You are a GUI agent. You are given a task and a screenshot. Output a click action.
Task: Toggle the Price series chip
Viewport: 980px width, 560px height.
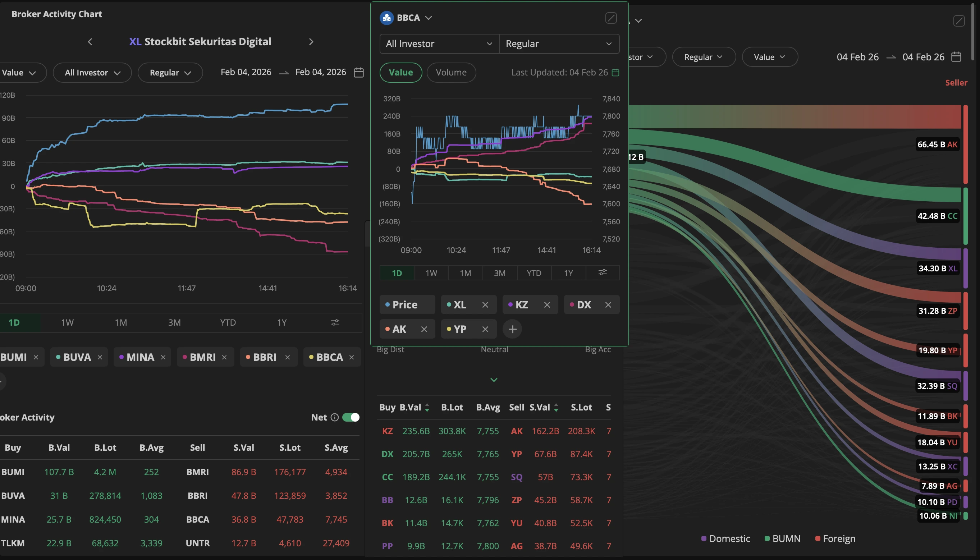[407, 305]
